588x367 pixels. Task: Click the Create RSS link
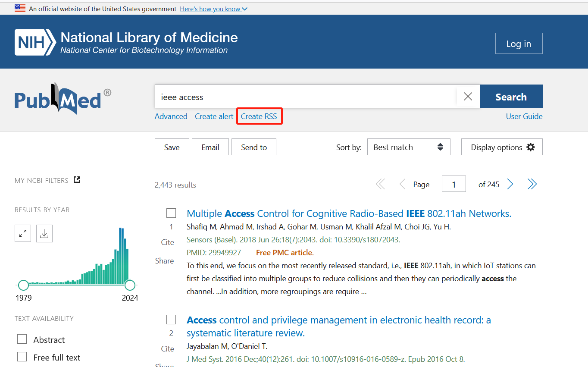[259, 116]
